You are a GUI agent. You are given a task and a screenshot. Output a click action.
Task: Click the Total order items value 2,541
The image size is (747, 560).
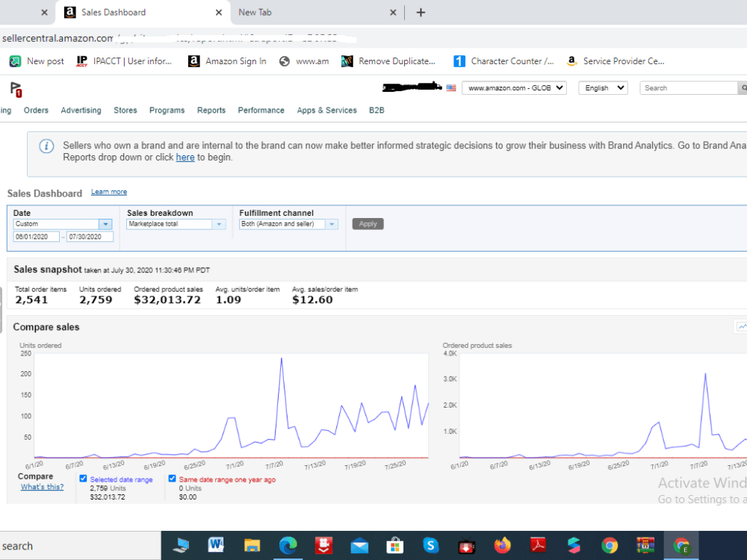point(31,300)
